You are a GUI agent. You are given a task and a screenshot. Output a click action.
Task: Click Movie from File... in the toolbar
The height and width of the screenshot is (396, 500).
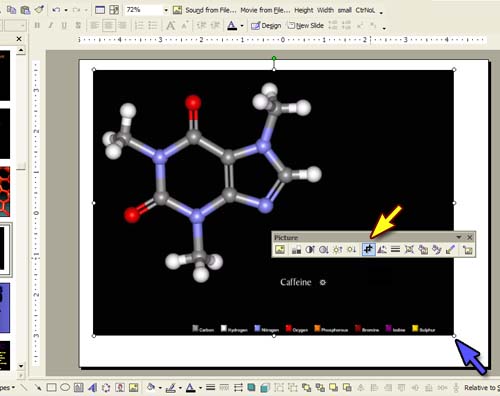coord(265,10)
